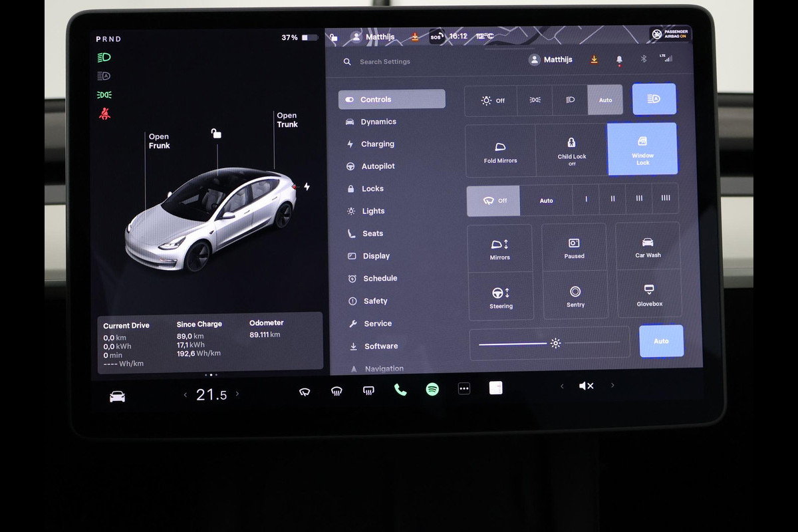Open the Spotify app in bottom bar

(432, 390)
